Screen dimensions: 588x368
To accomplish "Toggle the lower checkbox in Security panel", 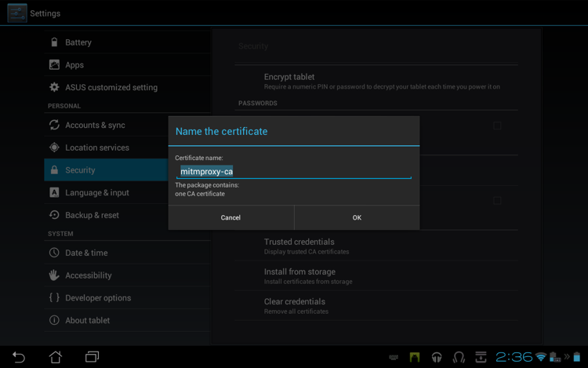I will (497, 201).
